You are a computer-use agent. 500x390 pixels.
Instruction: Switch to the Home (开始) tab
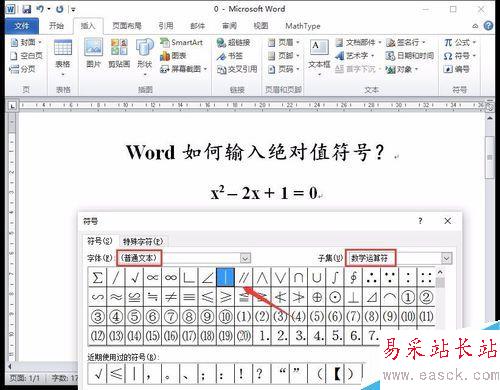pyautogui.click(x=56, y=26)
